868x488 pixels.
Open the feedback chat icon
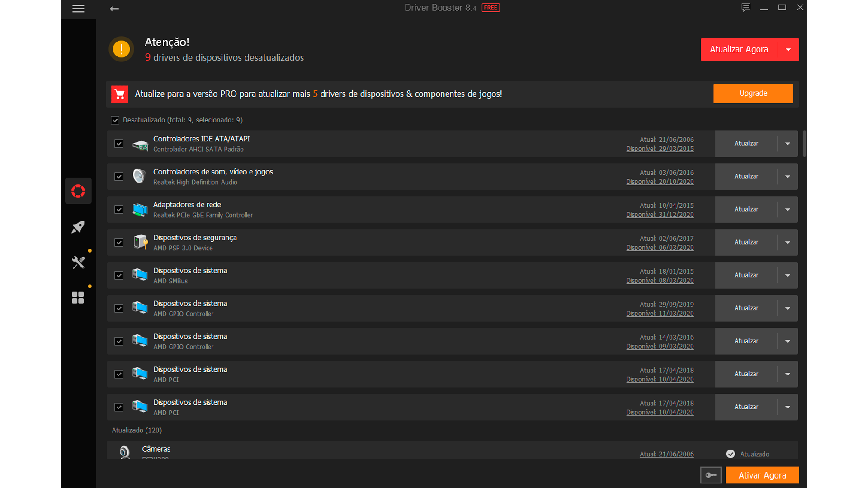coord(746,8)
